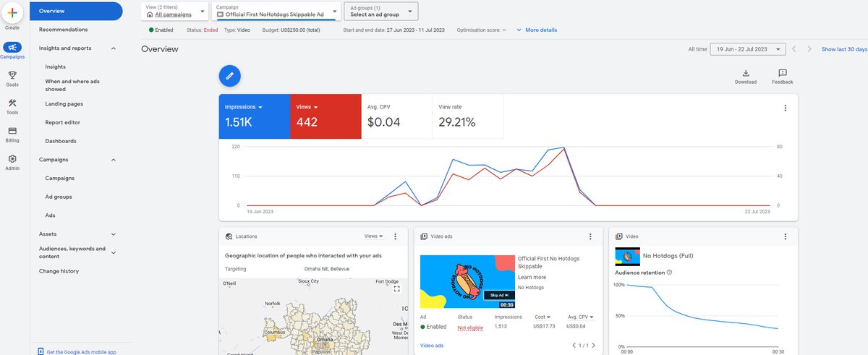Click the Avg. CPV metric tile
The image size is (868, 355).
396,116
